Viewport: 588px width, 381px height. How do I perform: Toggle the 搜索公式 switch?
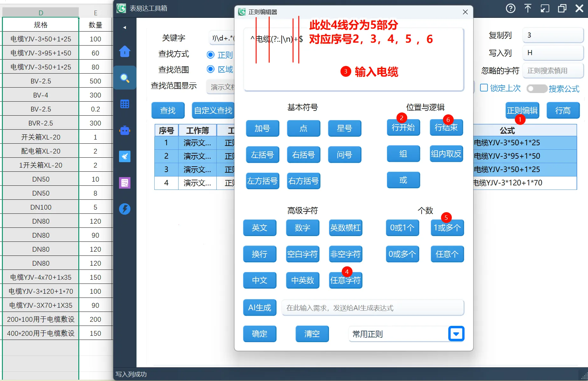point(537,89)
